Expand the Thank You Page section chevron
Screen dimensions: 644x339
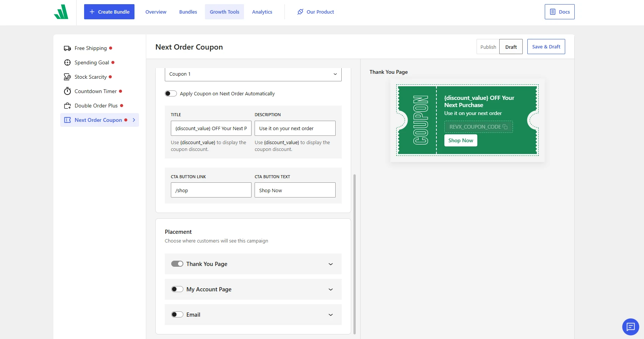[331, 264]
